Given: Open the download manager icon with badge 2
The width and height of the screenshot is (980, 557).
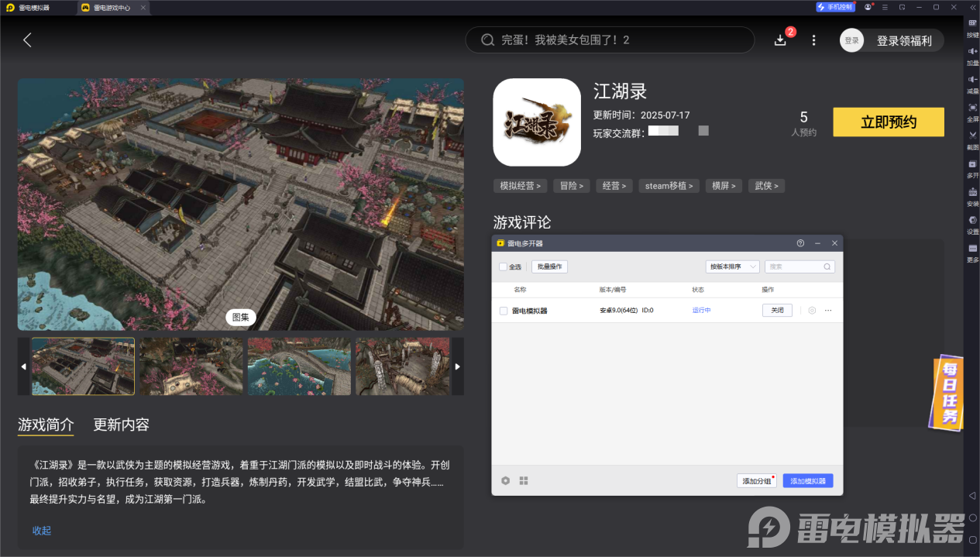Looking at the screenshot, I should pyautogui.click(x=781, y=40).
